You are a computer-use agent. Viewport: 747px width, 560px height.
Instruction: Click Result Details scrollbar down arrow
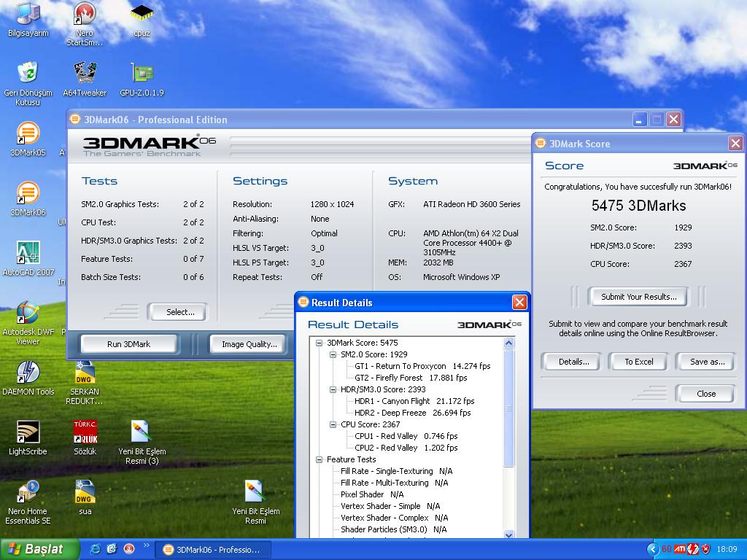pos(508,534)
